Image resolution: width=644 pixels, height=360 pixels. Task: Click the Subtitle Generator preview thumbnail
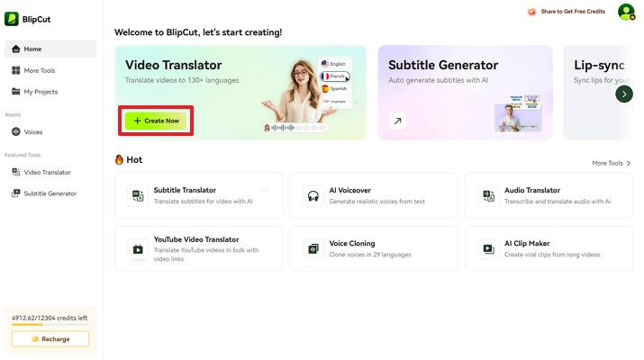pyautogui.click(x=518, y=113)
